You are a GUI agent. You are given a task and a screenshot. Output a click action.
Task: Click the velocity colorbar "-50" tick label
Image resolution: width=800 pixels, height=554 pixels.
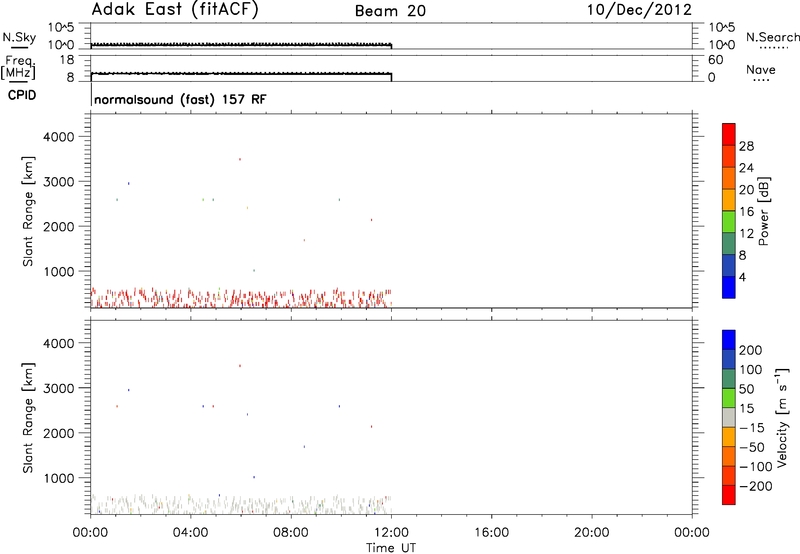point(752,447)
